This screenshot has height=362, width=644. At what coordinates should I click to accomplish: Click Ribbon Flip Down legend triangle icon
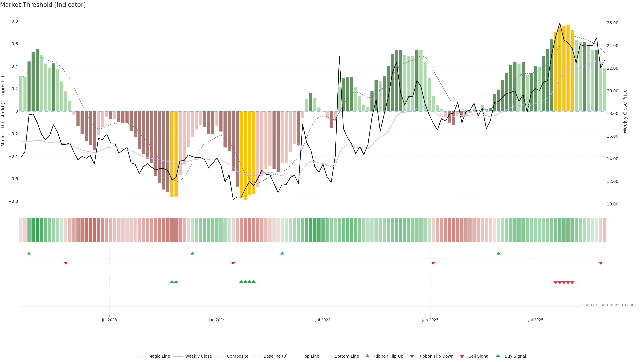412,356
